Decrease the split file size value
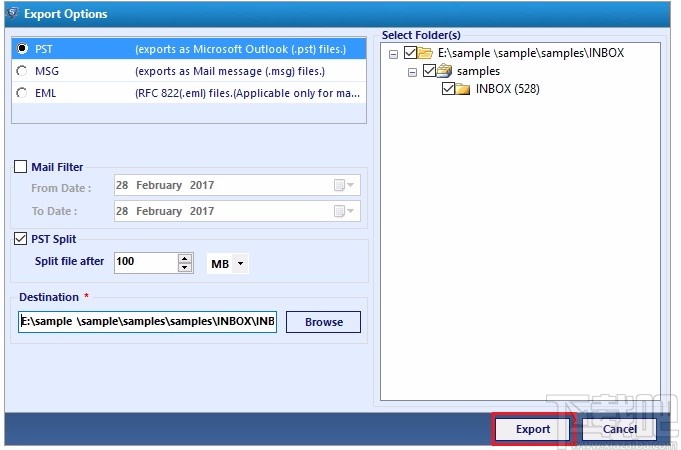The image size is (681, 450). [x=185, y=268]
